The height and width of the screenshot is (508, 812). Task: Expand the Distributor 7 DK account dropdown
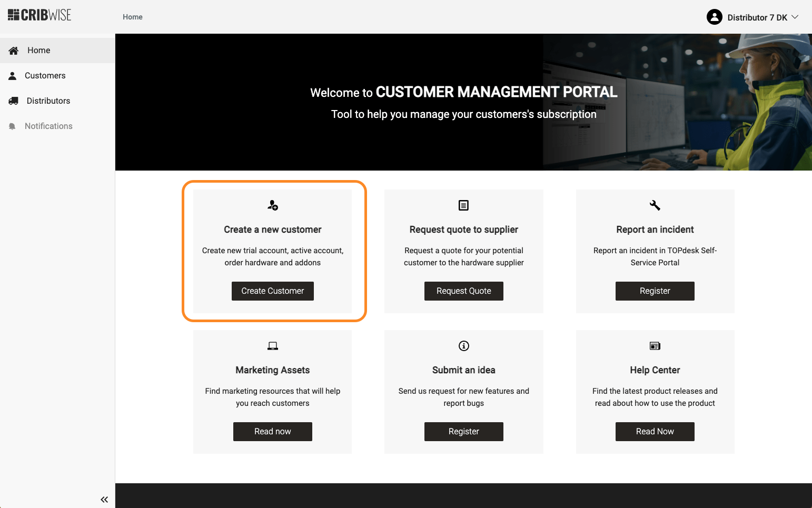tap(795, 17)
